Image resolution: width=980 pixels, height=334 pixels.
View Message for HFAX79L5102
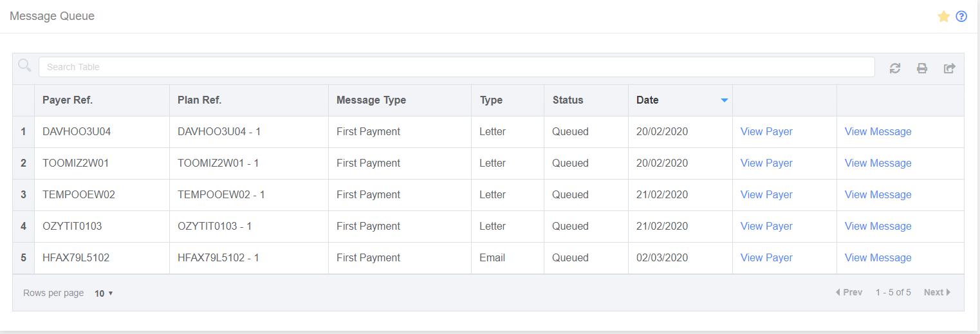[878, 257]
